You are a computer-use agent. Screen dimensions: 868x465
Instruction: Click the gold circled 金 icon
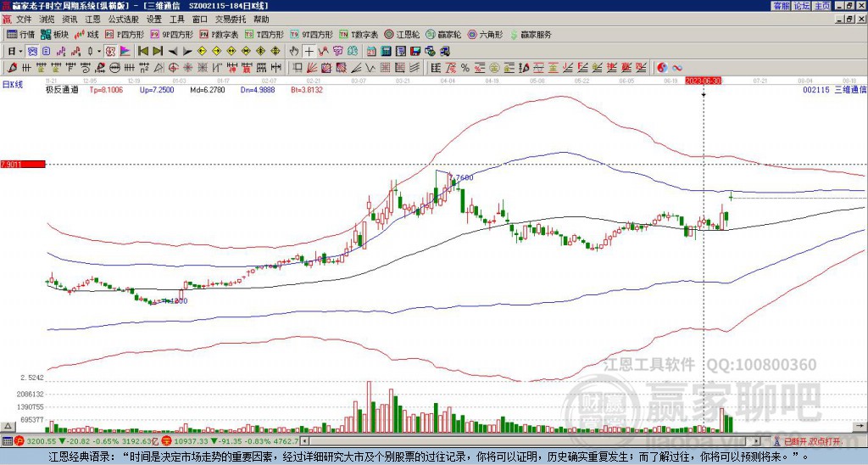point(494,68)
